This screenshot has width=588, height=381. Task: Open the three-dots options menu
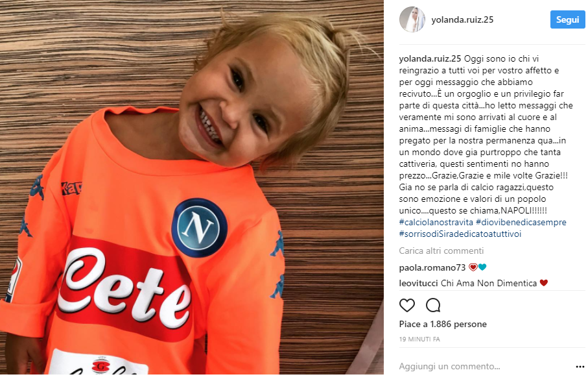(580, 367)
